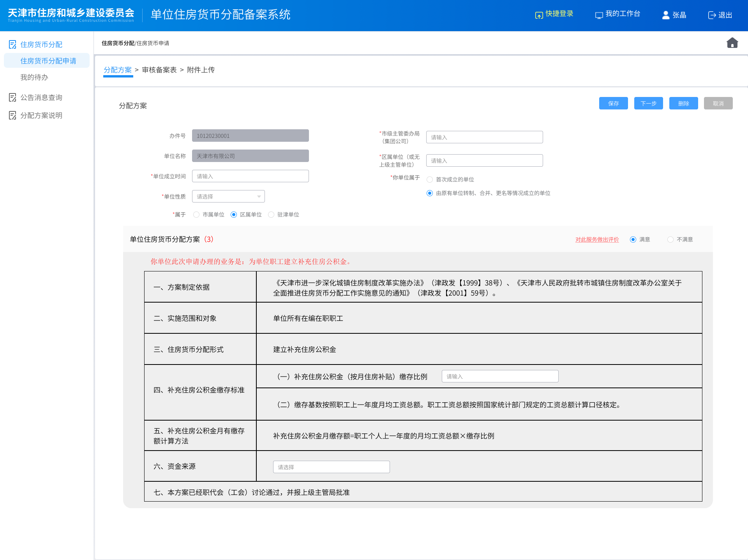Open 住房货币分配申请 in sidebar
This screenshot has height=560, width=748.
pyautogui.click(x=47, y=61)
